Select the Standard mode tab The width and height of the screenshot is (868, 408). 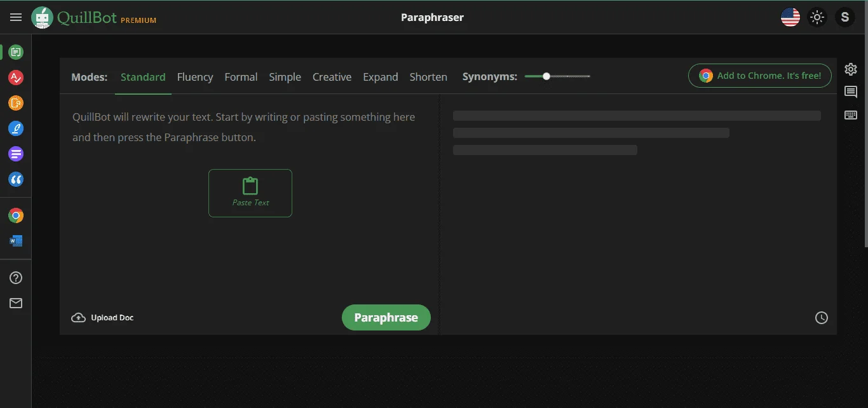(x=143, y=77)
